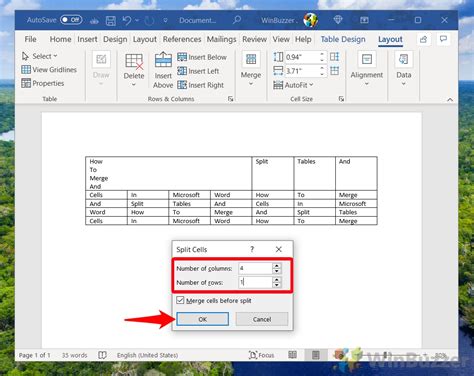
Task: Collapse the ribbon with the chevron
Action: click(450, 99)
